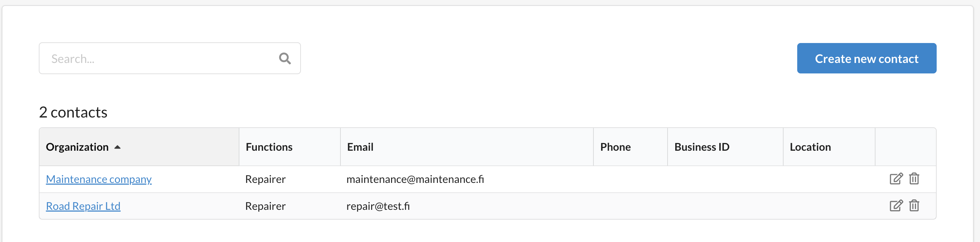Click Repairer in the Road Repair row

pyautogui.click(x=265, y=206)
